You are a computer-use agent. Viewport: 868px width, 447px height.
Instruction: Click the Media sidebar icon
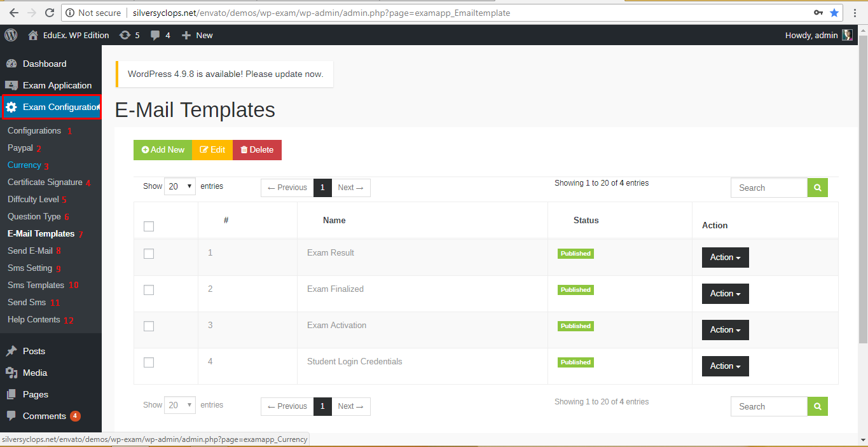(11, 373)
